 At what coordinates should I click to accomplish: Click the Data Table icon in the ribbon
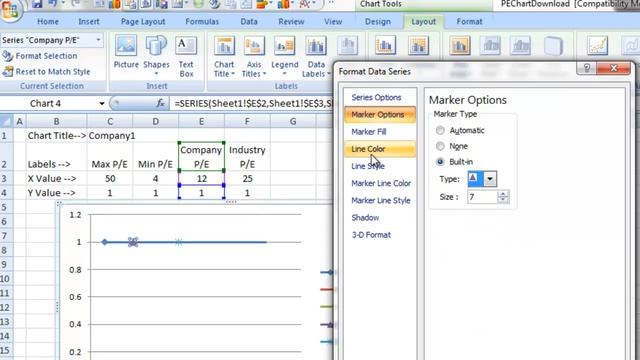347,45
